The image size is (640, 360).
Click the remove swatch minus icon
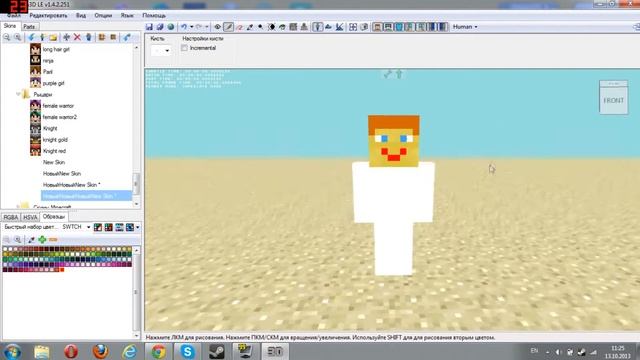[x=53, y=240]
